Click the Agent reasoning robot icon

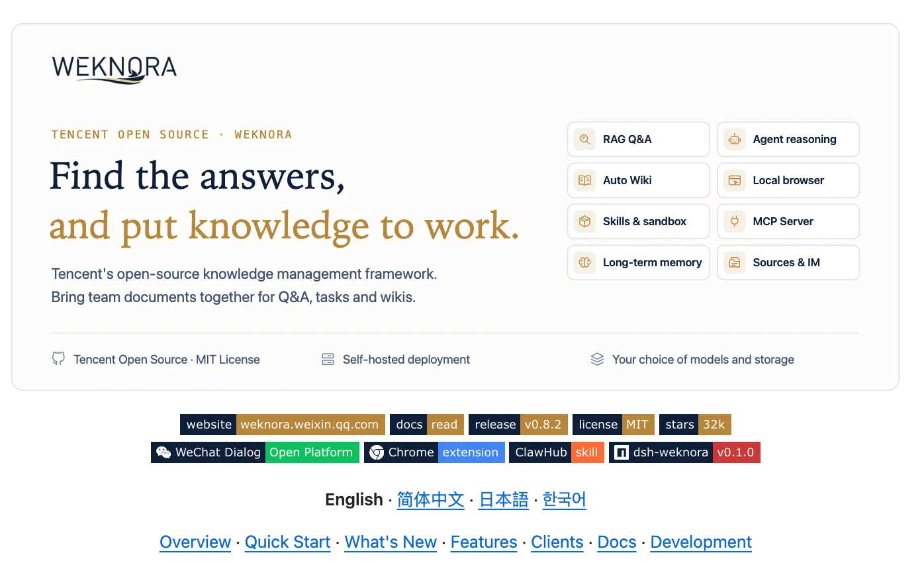734,139
